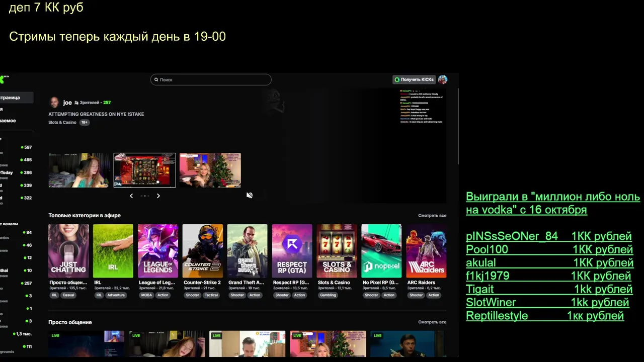Open the IRL category cover

113,251
